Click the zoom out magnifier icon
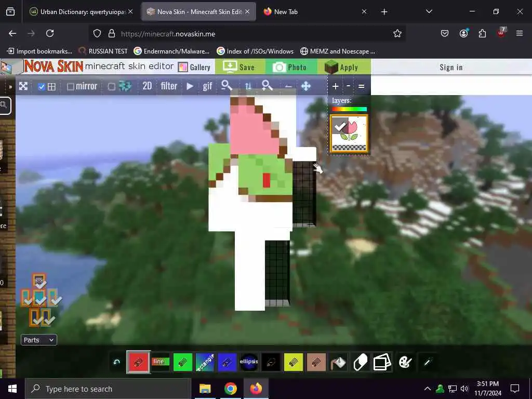The height and width of the screenshot is (399, 532). coord(227,86)
